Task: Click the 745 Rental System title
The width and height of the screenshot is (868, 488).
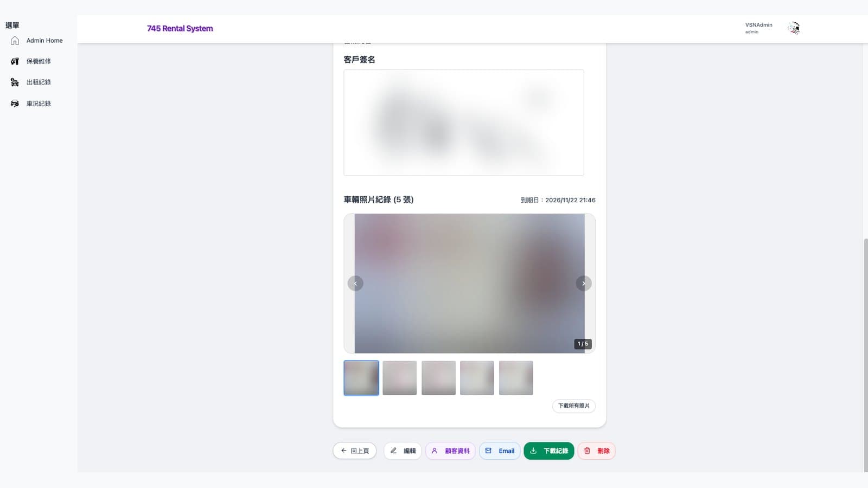Action: [x=180, y=29]
